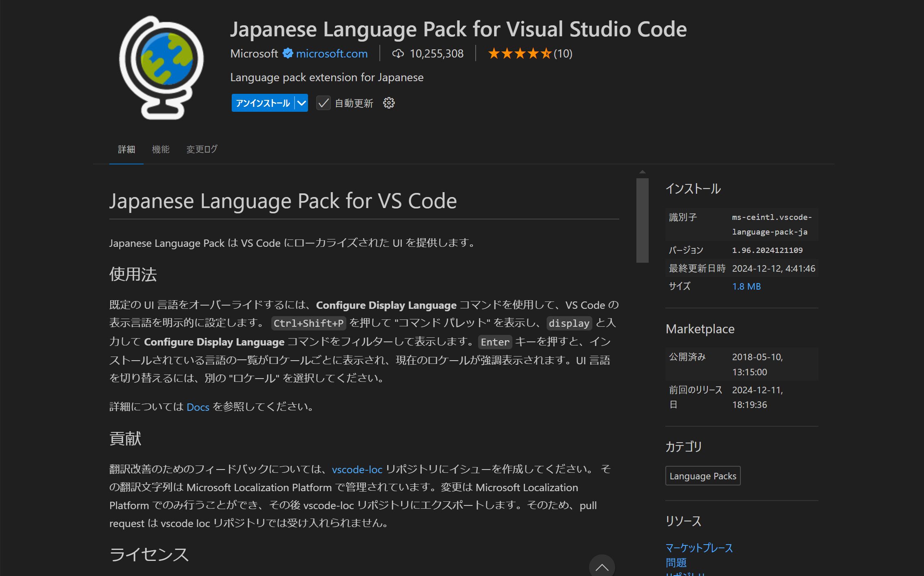Click the star rating
The image size is (924, 576).
pos(520,53)
